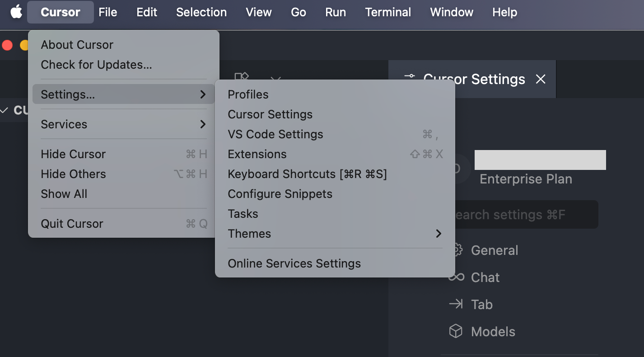
Task: Open VS Code Settings
Action: point(335,134)
